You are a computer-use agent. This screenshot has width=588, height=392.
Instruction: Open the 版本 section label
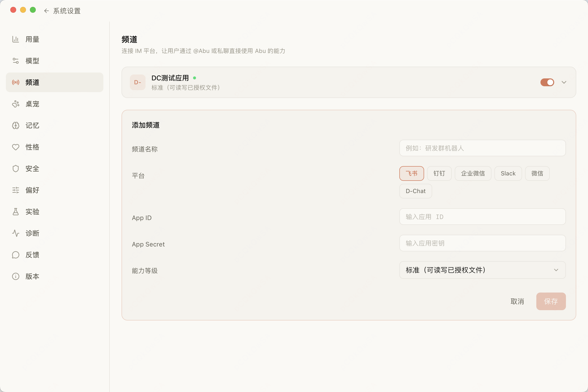point(32,276)
